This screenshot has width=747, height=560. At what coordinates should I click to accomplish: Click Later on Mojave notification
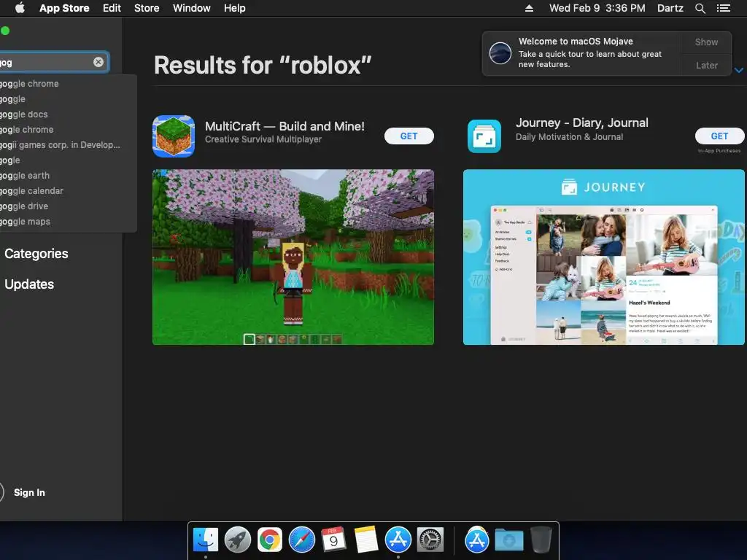[x=706, y=65]
